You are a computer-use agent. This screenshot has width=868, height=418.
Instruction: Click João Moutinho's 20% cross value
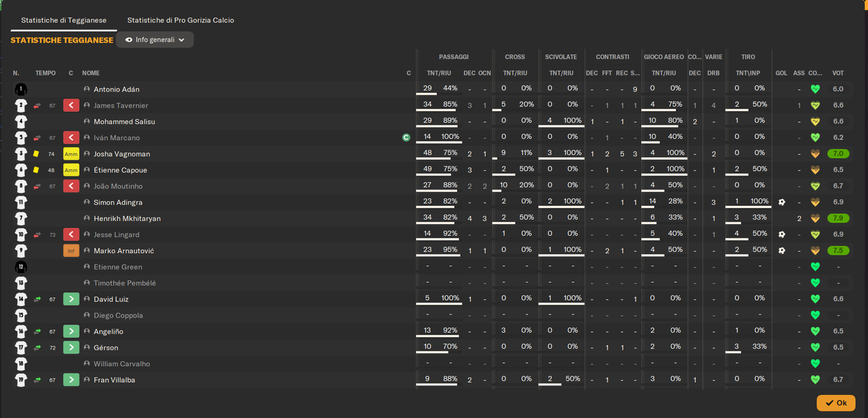[526, 186]
